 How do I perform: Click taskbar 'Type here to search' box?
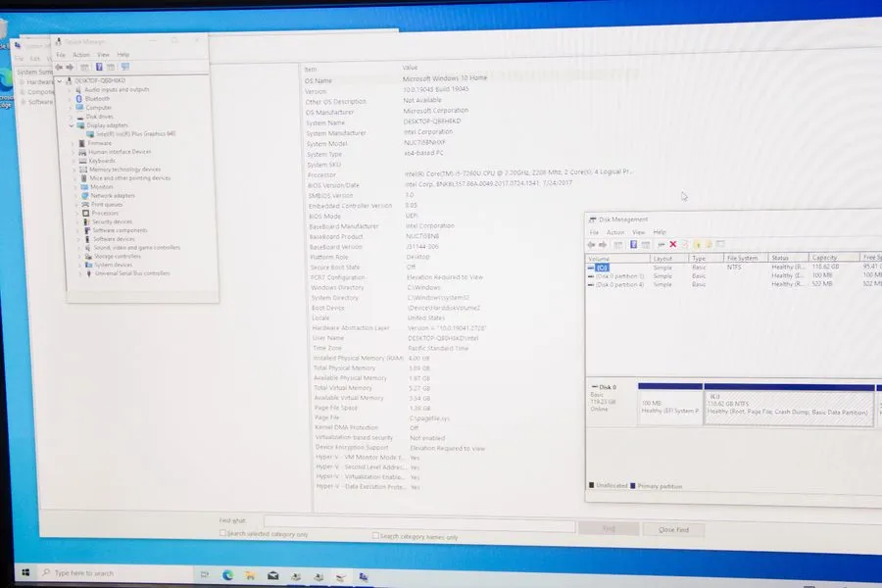click(116, 572)
